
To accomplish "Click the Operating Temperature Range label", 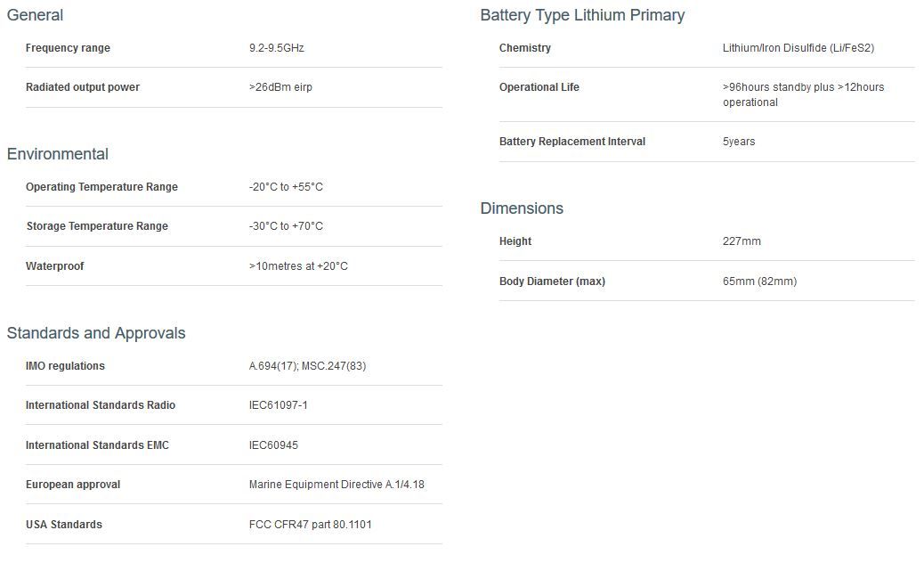I will (x=101, y=187).
